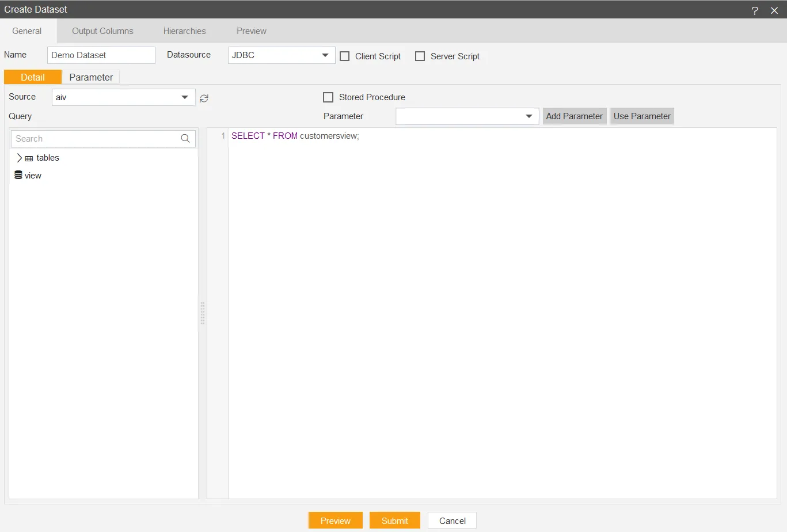Open the Parameter dropdown
The width and height of the screenshot is (787, 532).
(467, 116)
